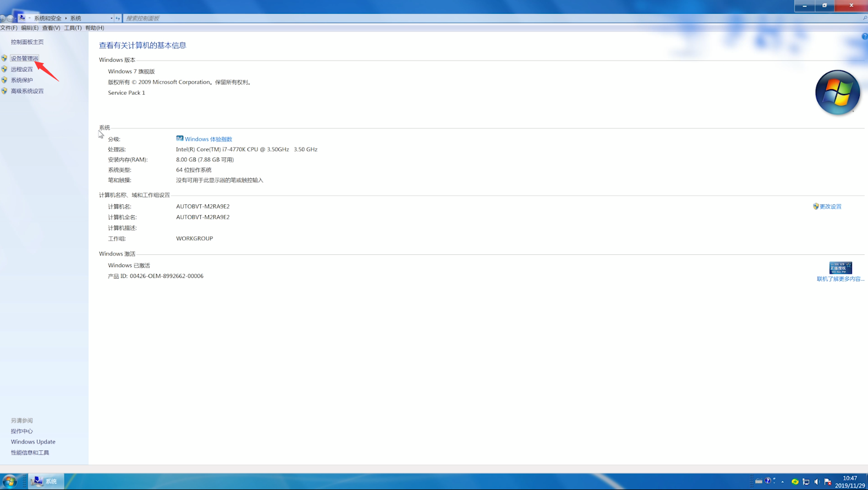Open 高级系统设置 link
The height and width of the screenshot is (490, 868).
(27, 91)
